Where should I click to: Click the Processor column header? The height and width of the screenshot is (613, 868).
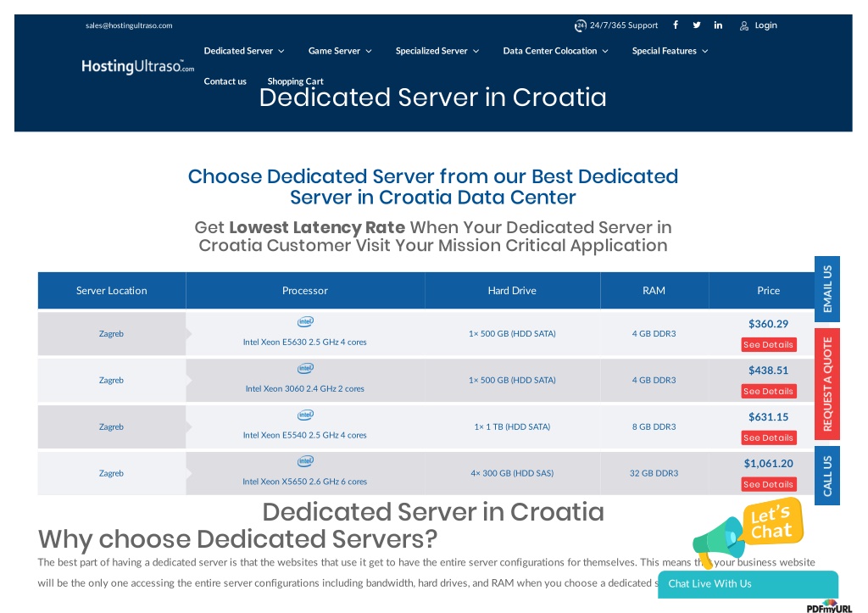tap(305, 291)
